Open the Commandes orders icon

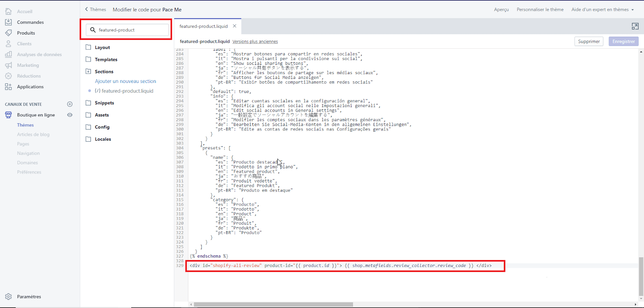pos(8,22)
